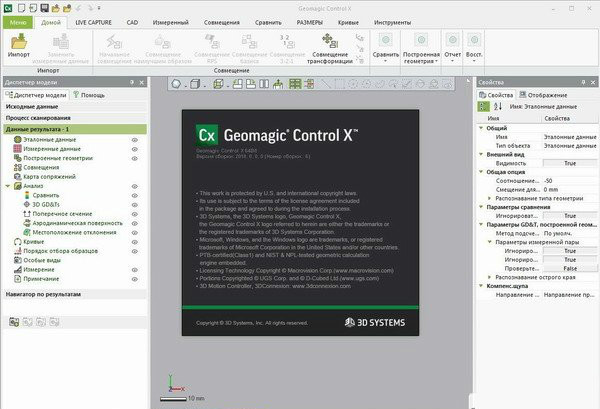Click the Transform alignment tool icon
600x409 pixels.
click(x=329, y=41)
